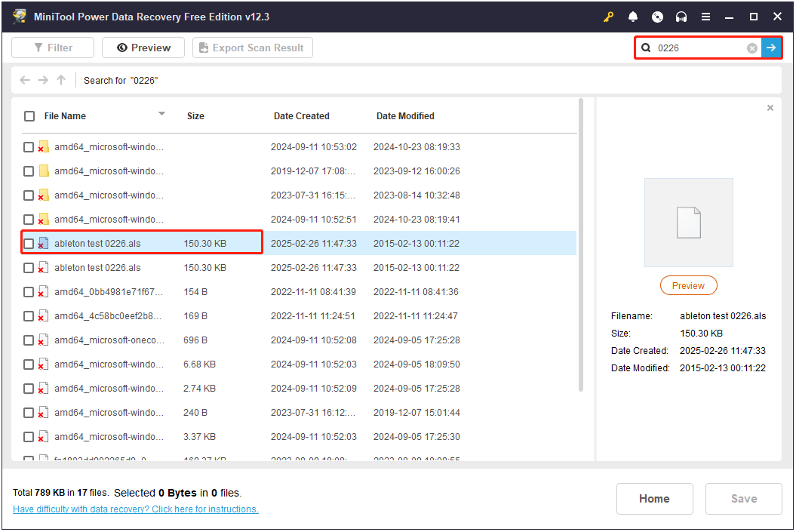This screenshot has height=532, width=796.
Task: Open the bell notifications icon
Action: (x=632, y=17)
